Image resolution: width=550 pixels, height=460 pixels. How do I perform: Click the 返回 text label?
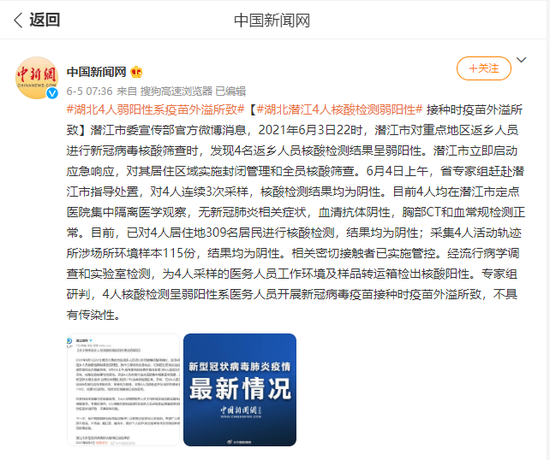tap(45, 20)
